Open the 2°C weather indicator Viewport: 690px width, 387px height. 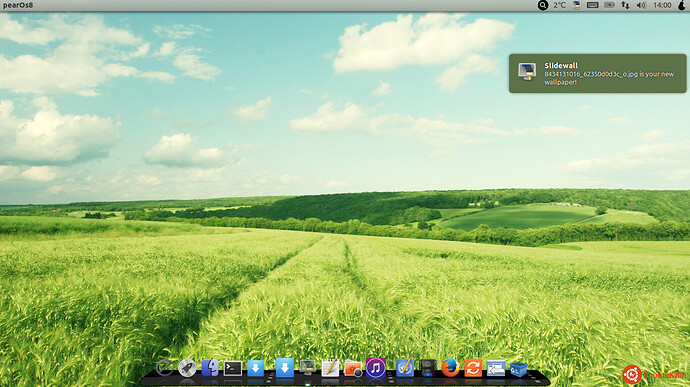(x=560, y=5)
